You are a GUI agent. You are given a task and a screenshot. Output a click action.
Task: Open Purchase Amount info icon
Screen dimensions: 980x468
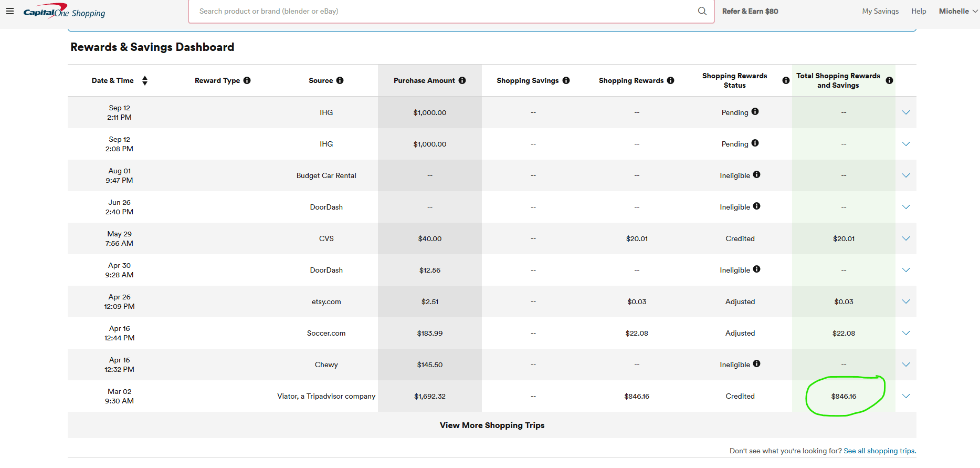(x=462, y=80)
